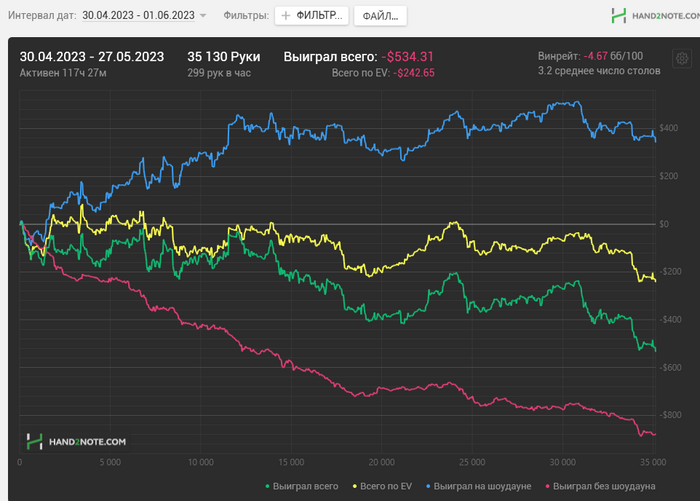Click the 20 000 hands x-axis marker

(x=378, y=463)
